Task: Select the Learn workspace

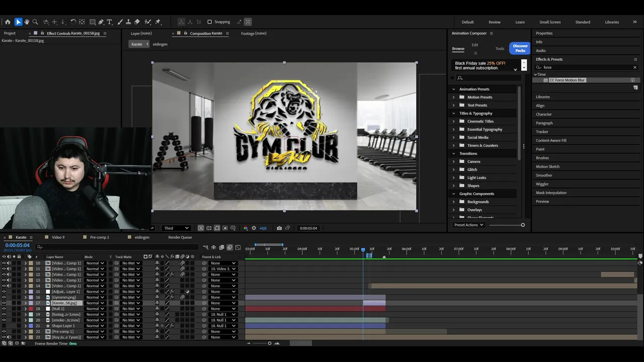Action: [520, 22]
